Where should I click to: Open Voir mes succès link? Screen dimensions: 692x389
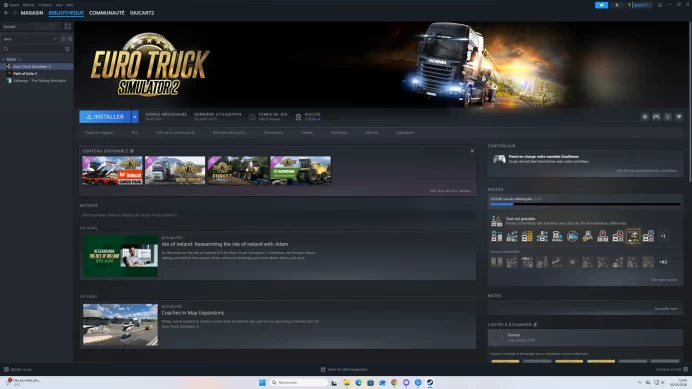coord(664,279)
